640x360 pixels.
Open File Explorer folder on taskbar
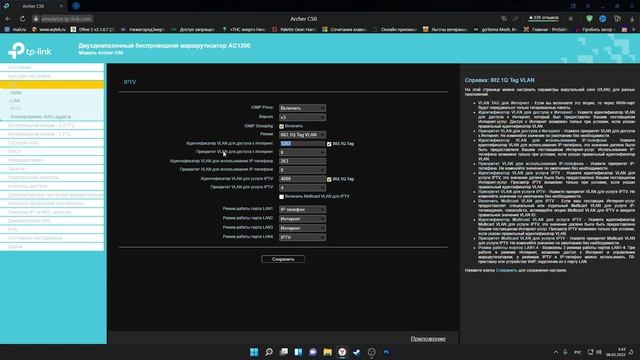327,352
